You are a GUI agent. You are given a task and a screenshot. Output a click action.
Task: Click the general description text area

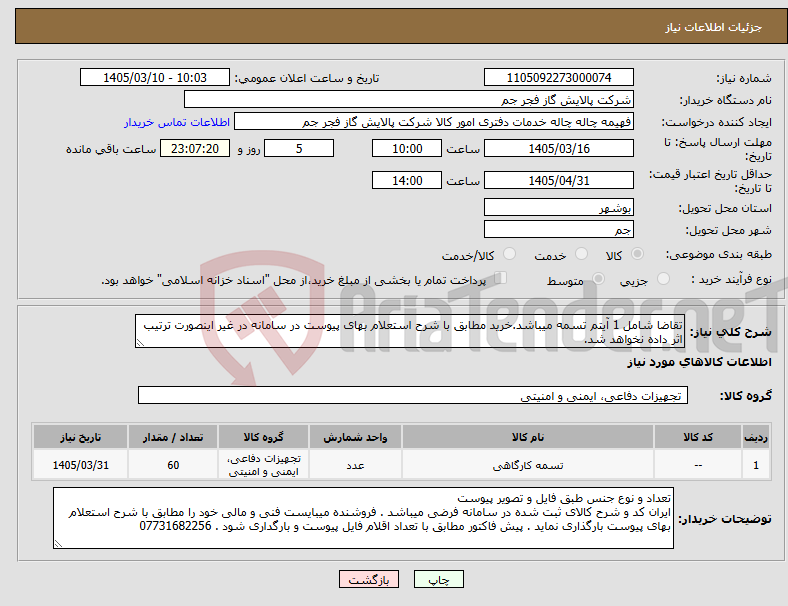410,331
